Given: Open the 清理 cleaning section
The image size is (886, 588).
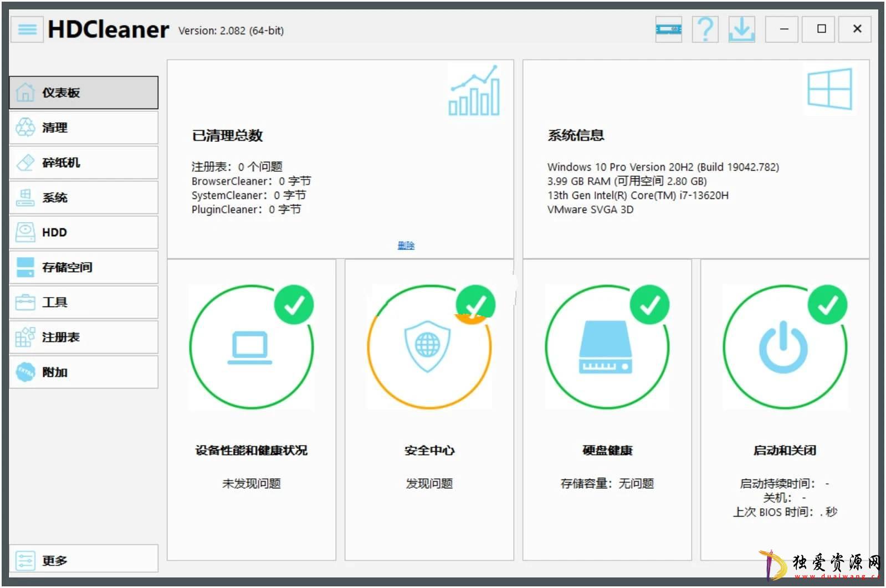Looking at the screenshot, I should tap(84, 127).
